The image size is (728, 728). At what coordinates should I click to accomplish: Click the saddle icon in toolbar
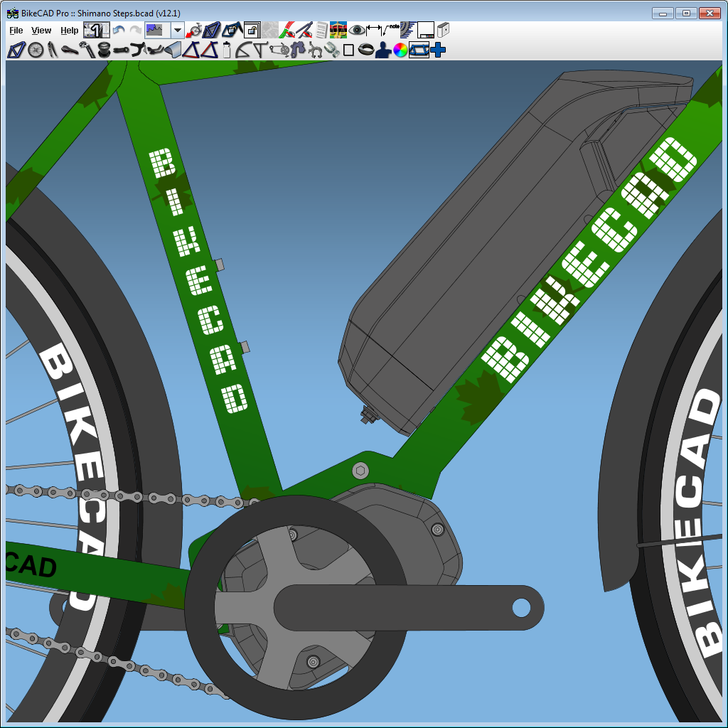(x=68, y=50)
